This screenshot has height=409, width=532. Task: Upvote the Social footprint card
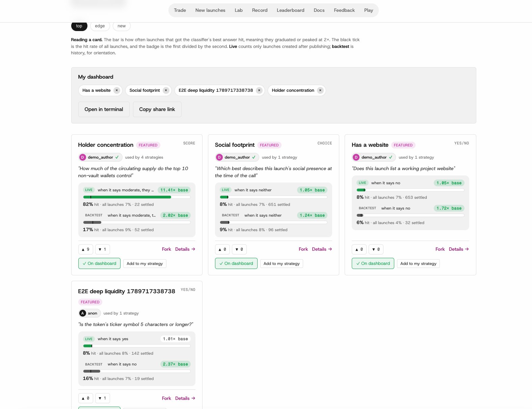point(222,249)
